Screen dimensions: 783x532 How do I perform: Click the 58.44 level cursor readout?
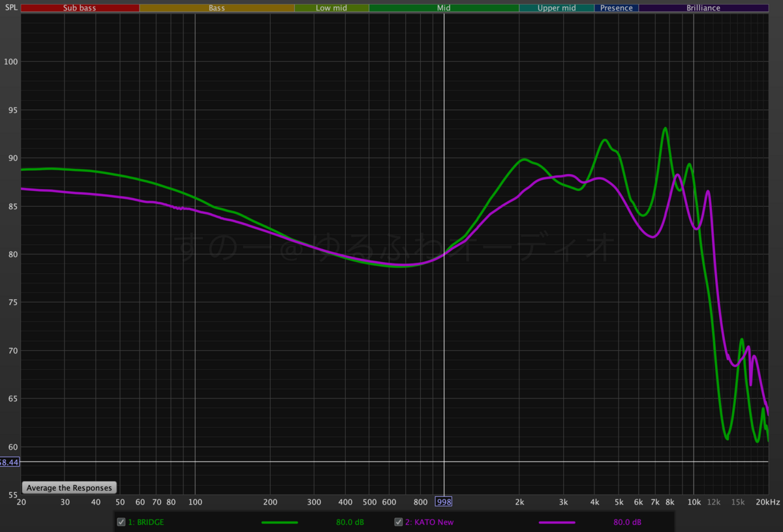click(9, 462)
